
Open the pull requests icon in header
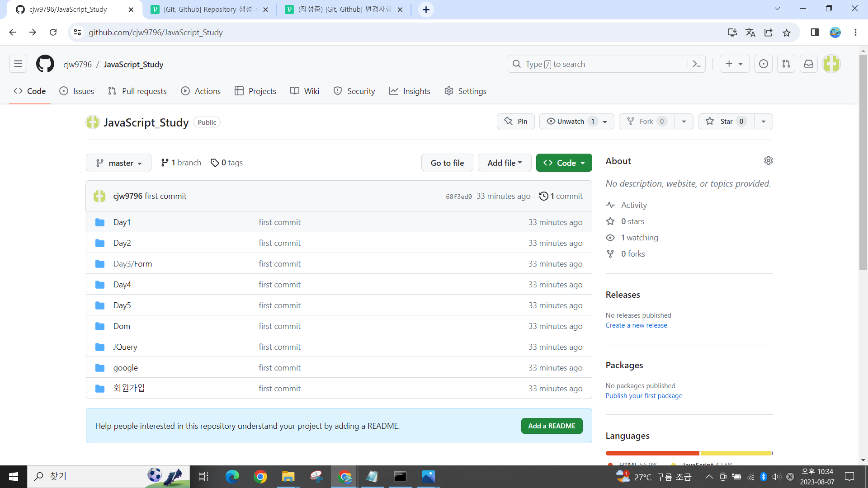[786, 64]
